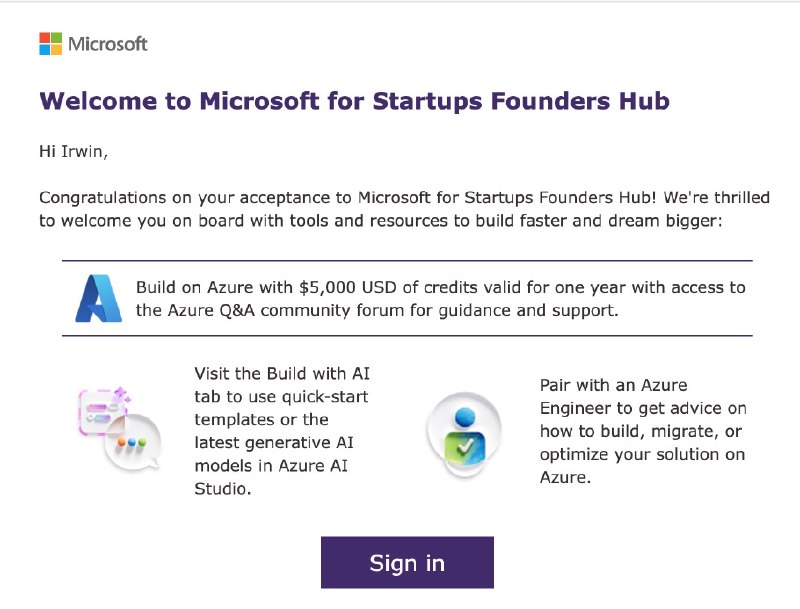
Task: Open the Founders Hub welcome heading link
Action: tap(355, 101)
